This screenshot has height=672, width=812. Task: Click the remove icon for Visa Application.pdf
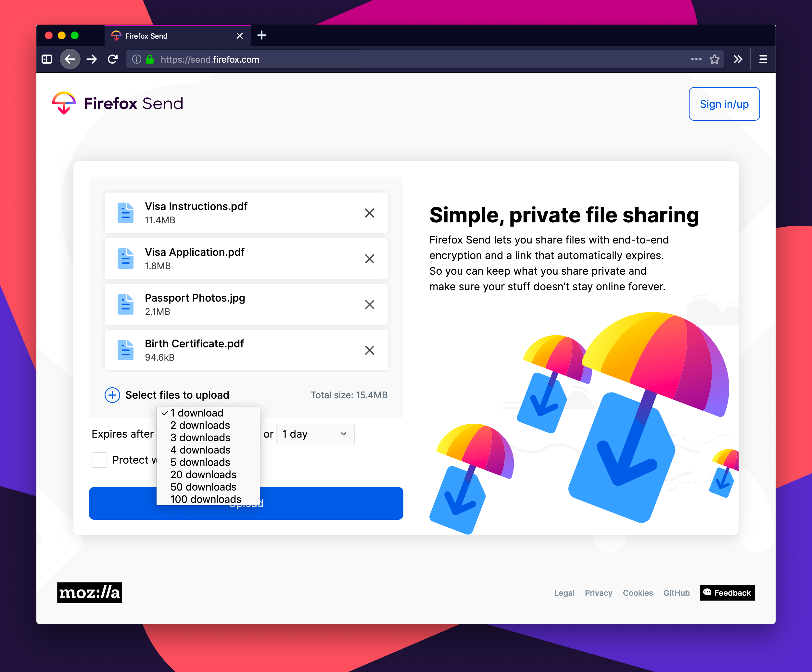pos(370,258)
